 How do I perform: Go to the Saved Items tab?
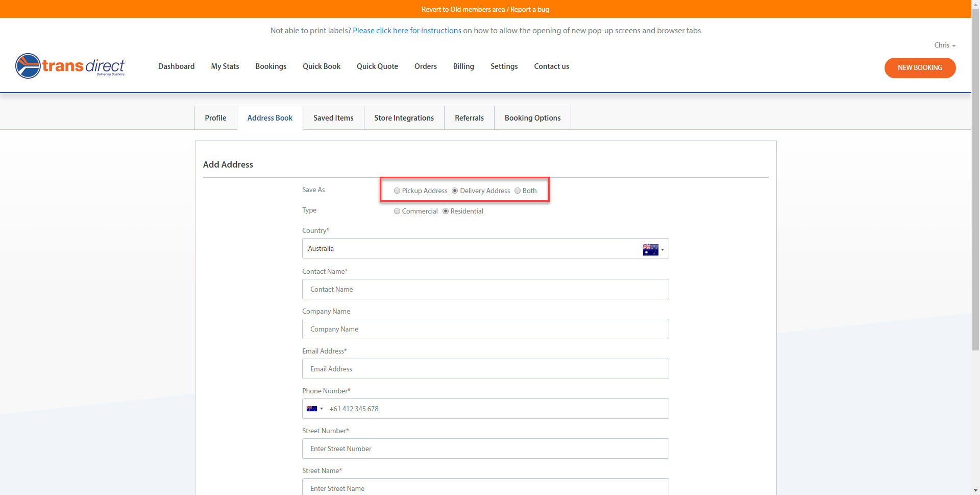(x=333, y=117)
